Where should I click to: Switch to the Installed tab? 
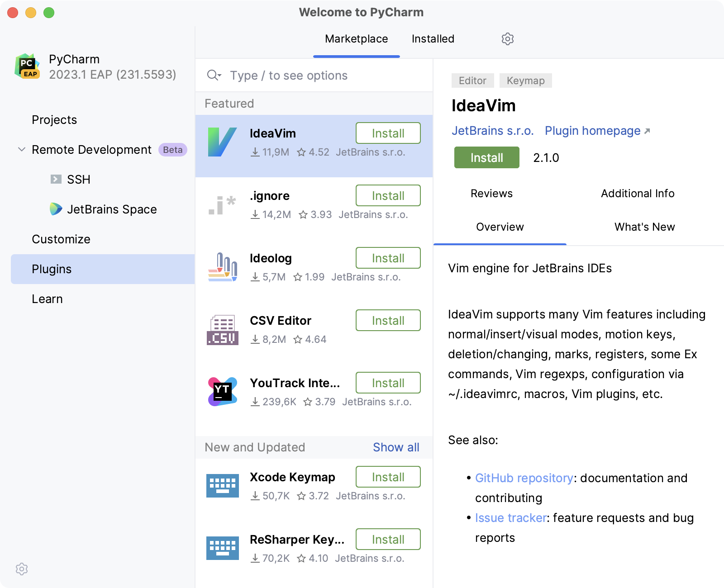tap(433, 39)
